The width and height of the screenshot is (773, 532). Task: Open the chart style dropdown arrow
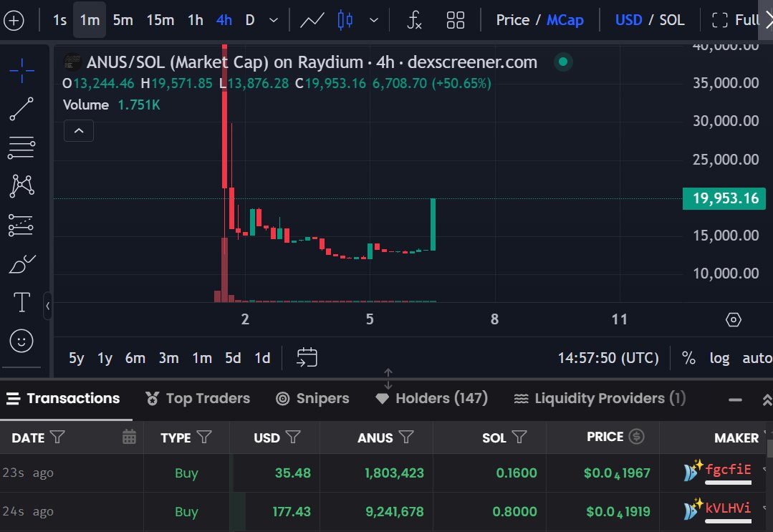click(x=374, y=20)
